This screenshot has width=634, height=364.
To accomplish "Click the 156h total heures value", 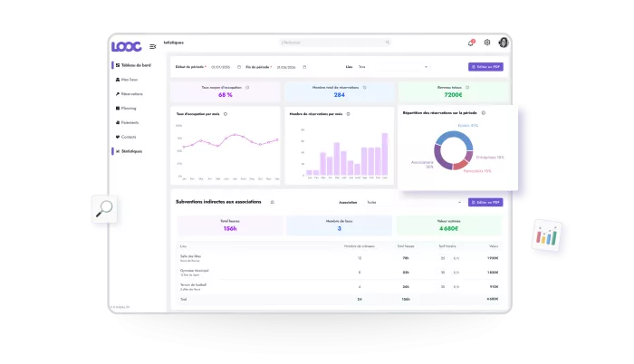I will point(230,229).
